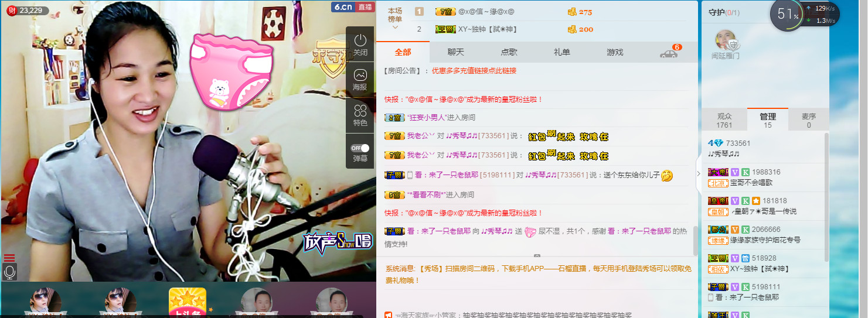Click the chat area vertical scrollbar
Viewport: 868px width, 318px height.
click(x=696, y=240)
